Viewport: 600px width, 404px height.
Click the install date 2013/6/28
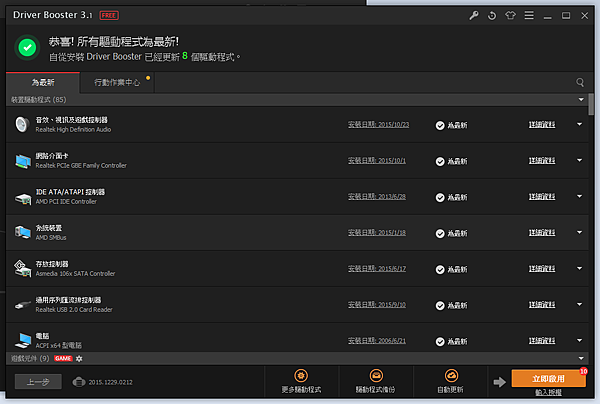click(x=377, y=197)
